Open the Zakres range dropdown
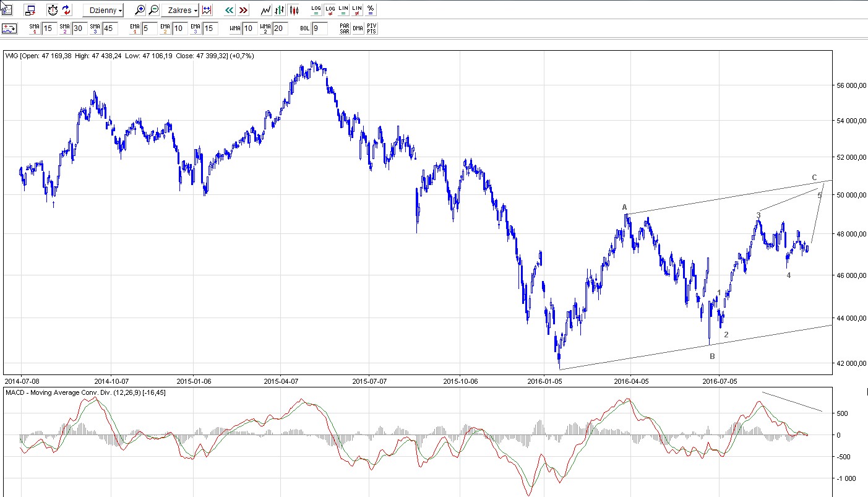 (179, 10)
